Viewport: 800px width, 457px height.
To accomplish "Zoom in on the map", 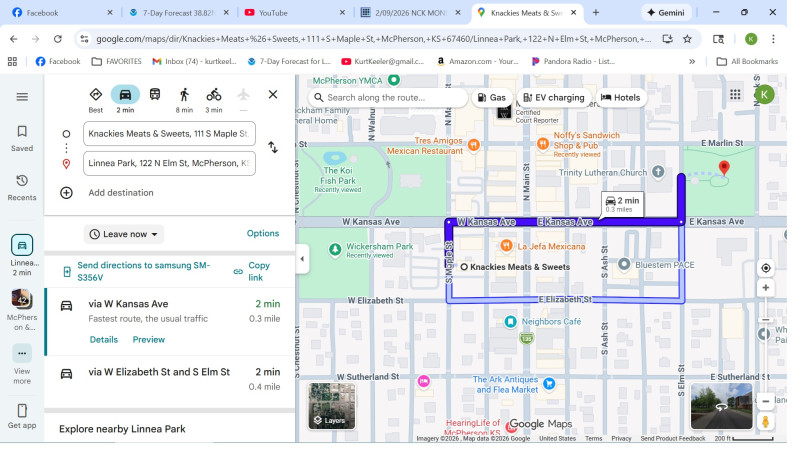I will point(765,288).
